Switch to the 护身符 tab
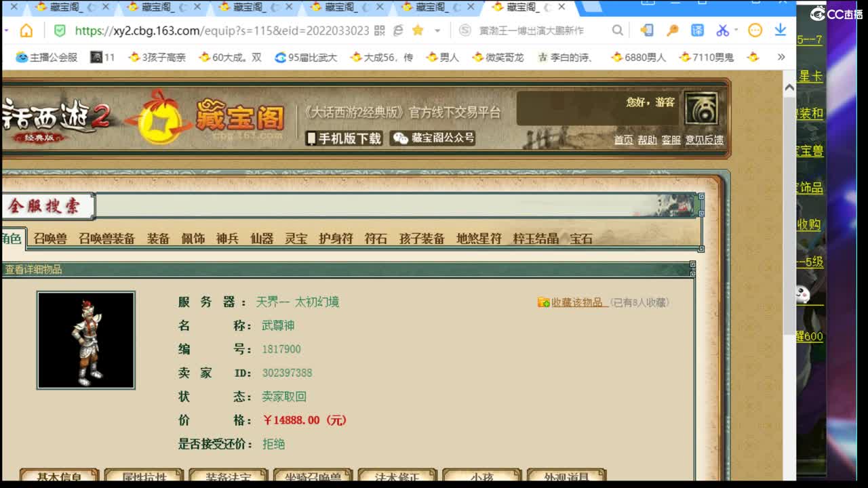This screenshot has height=488, width=868. pyautogui.click(x=336, y=239)
